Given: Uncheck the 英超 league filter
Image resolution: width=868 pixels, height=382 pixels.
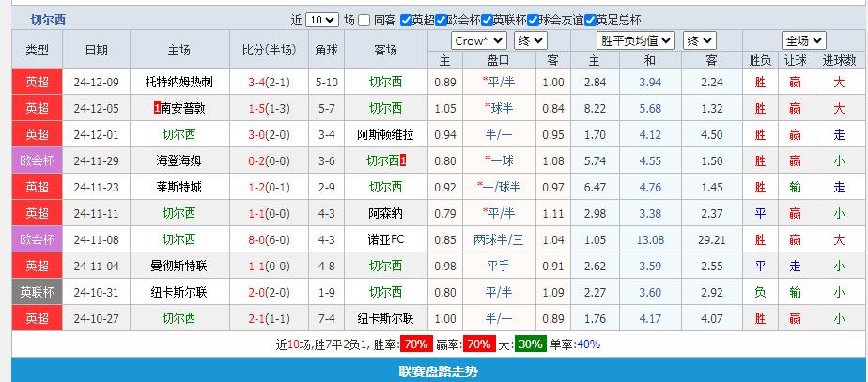Looking at the screenshot, I should click(x=406, y=20).
